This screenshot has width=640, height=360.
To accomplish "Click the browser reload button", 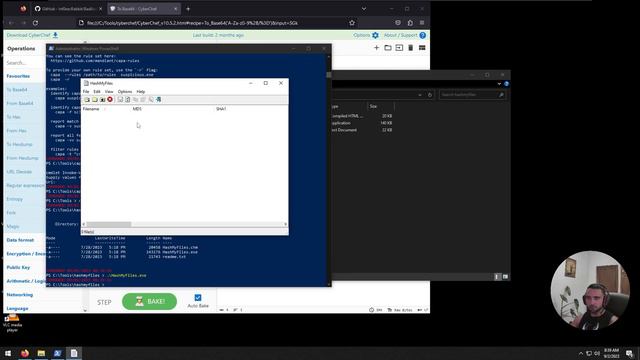I will click(36, 23).
